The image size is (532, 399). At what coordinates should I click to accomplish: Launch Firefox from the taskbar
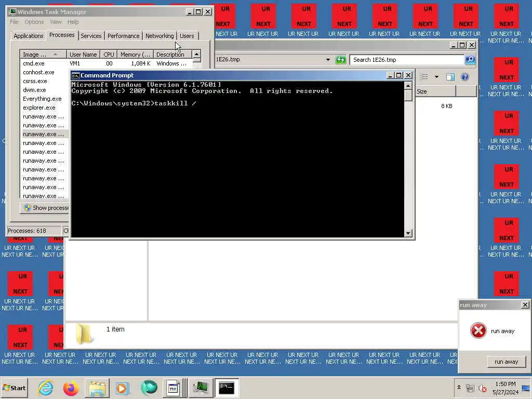(x=71, y=388)
